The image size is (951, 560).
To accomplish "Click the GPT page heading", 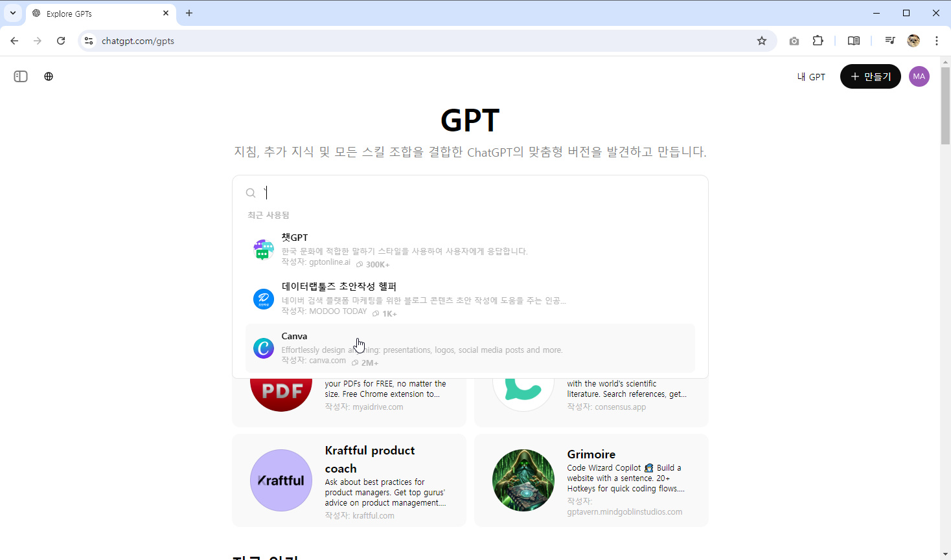I will (x=470, y=120).
